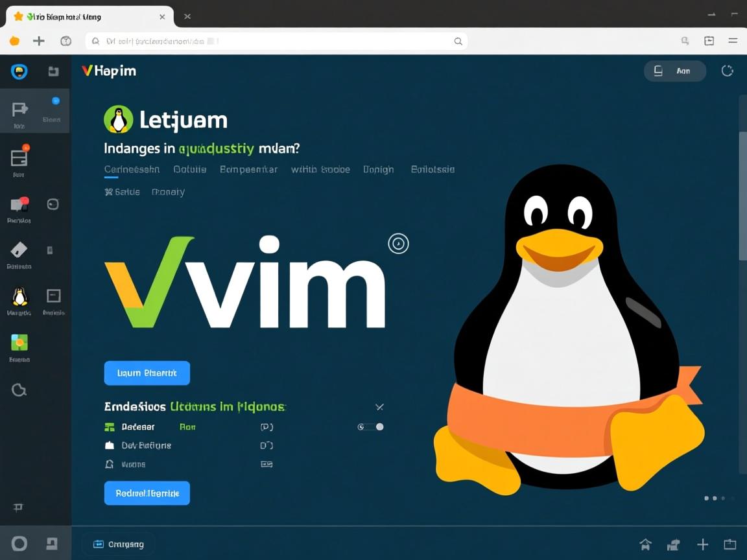Open the Tux penguin app in the sidebar
The image size is (747, 560).
point(19,298)
